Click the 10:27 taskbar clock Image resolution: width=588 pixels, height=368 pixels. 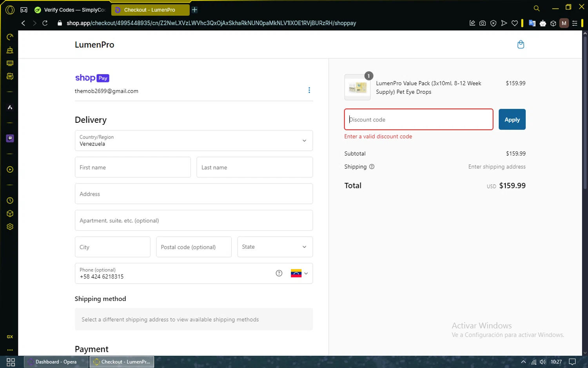pos(556,362)
